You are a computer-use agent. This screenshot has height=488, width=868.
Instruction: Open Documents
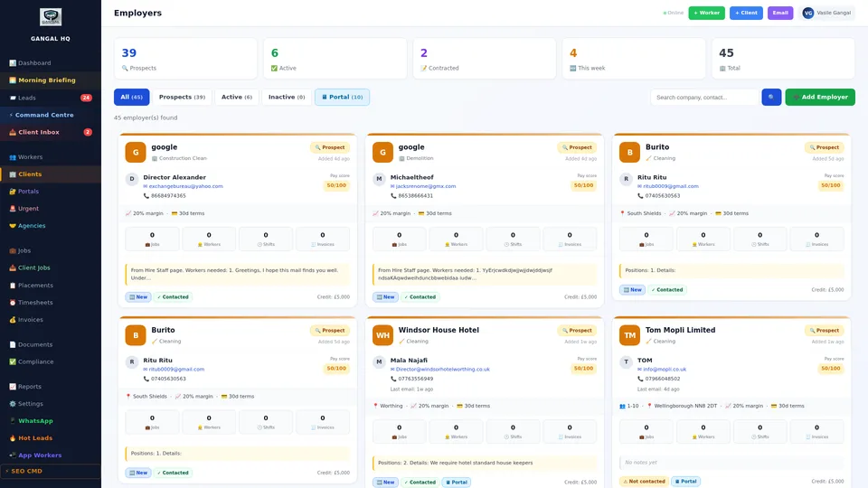[51, 344]
